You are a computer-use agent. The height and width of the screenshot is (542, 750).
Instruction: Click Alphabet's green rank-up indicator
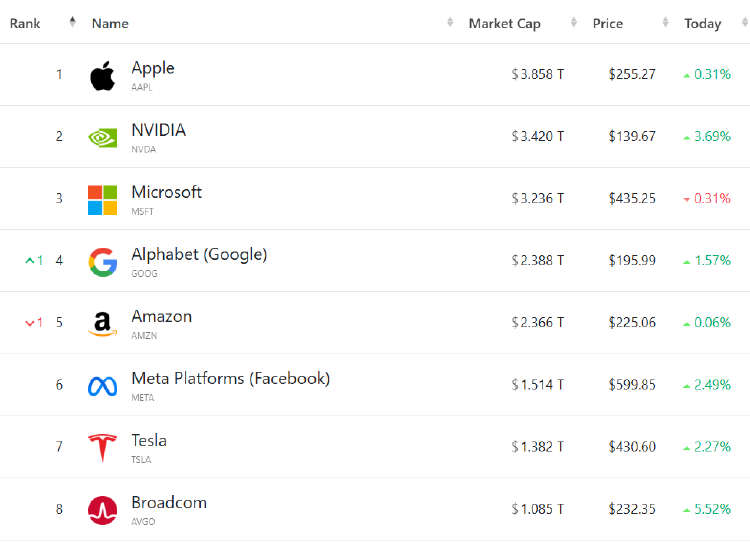point(34,260)
